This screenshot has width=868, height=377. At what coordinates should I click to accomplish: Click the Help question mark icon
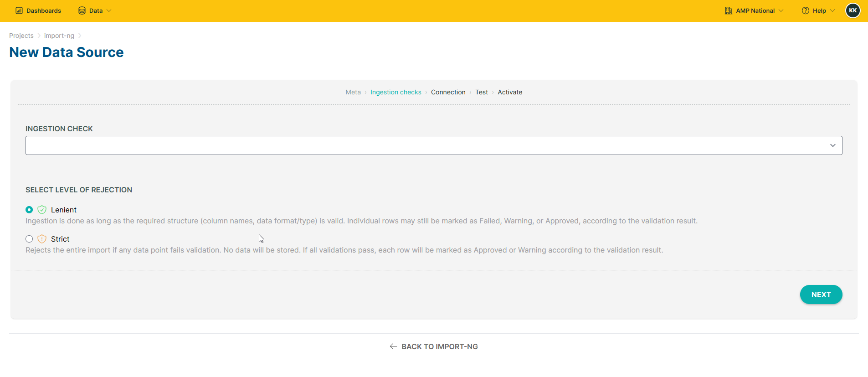coord(806,10)
